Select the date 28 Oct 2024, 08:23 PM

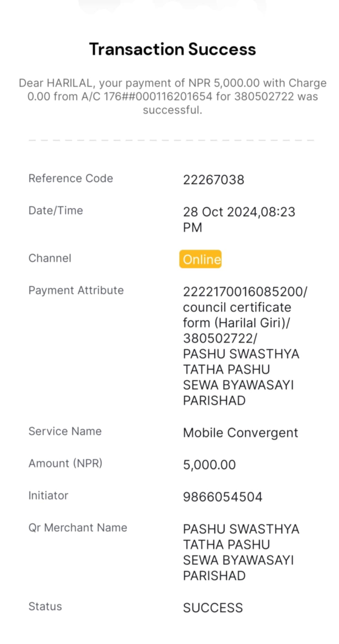click(x=239, y=219)
